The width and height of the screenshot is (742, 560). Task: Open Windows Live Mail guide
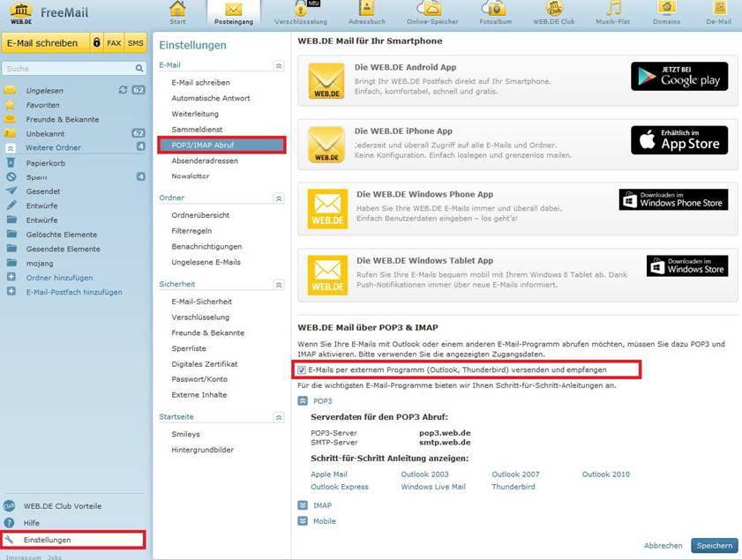[x=433, y=486]
